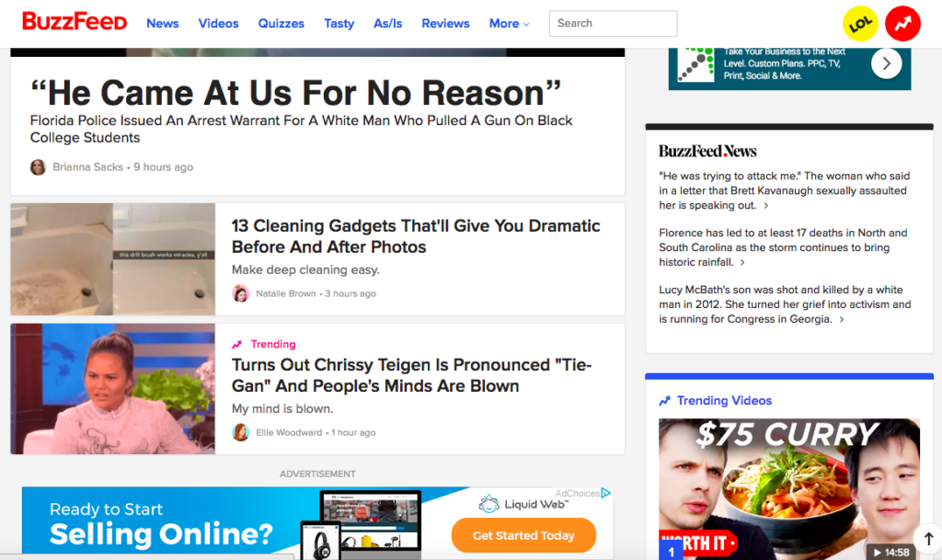Go to the Tasty section
This screenshot has height=560, width=942.
[x=339, y=23]
